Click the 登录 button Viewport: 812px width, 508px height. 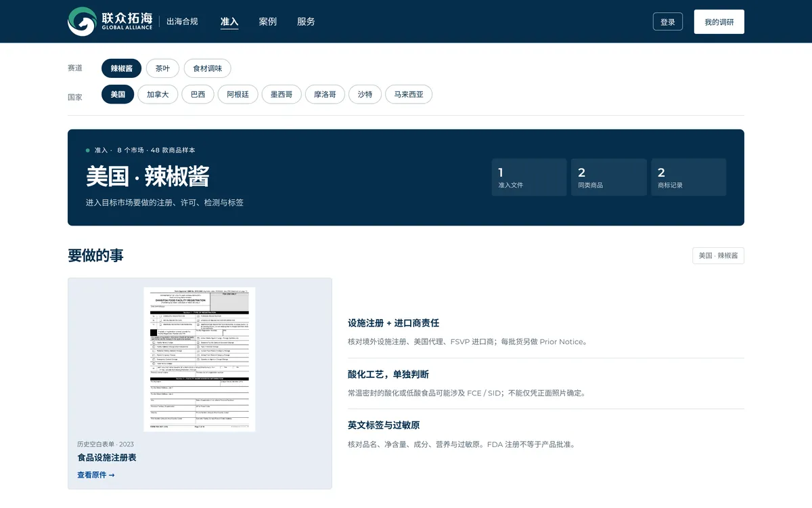pyautogui.click(x=668, y=22)
